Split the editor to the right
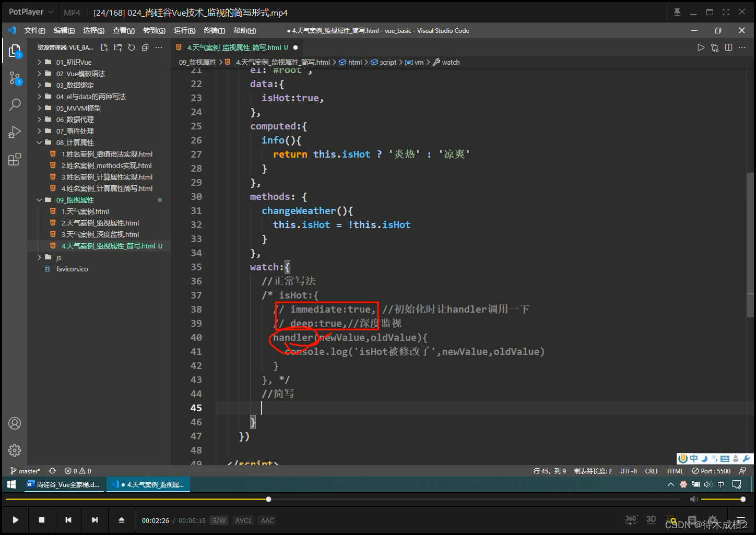This screenshot has height=535, width=756. click(x=729, y=47)
